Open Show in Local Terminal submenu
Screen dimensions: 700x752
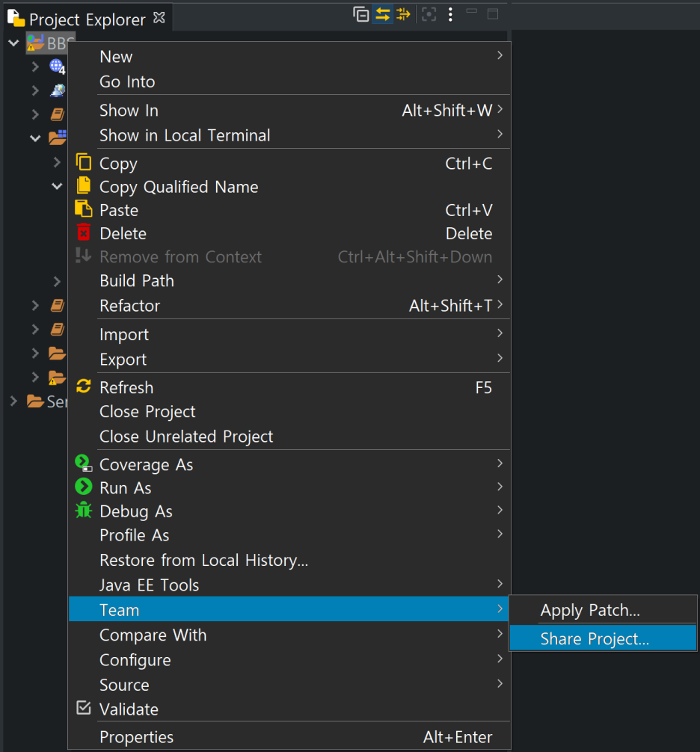pos(289,135)
